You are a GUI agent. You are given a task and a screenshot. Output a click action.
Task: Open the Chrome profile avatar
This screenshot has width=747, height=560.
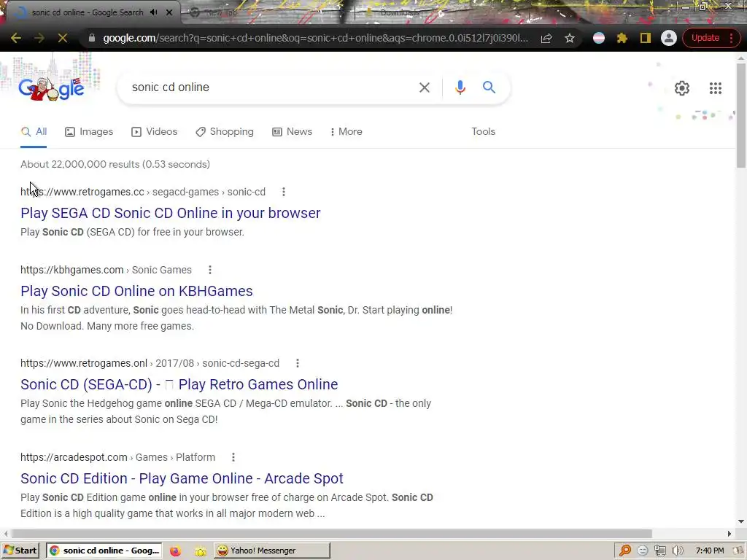[669, 38]
